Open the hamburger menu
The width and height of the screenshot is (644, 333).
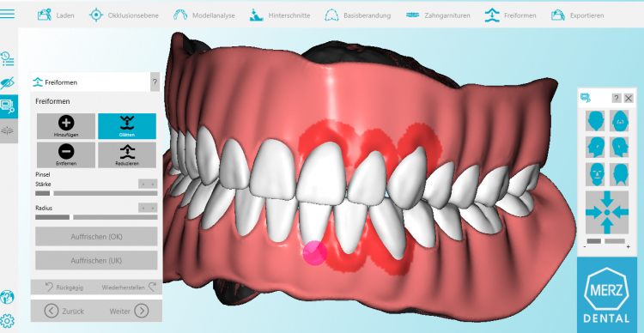coord(8,14)
